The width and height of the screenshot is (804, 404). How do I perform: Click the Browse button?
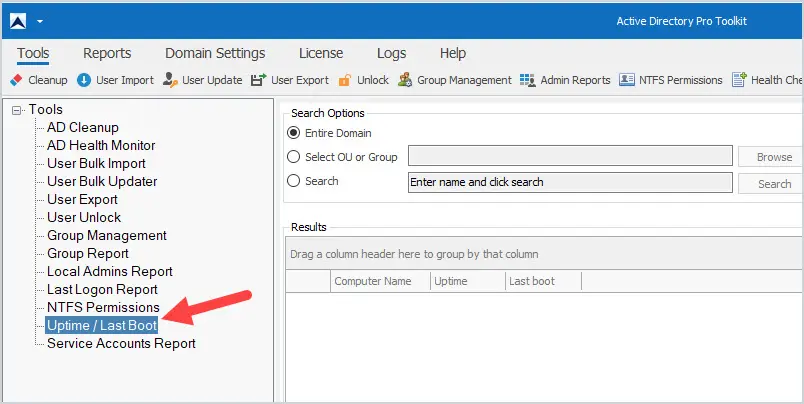[x=771, y=157]
